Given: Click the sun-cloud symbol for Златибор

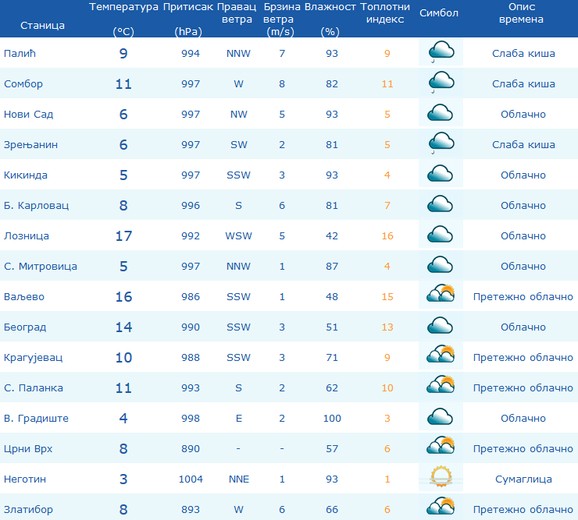Looking at the screenshot, I should click(x=441, y=506).
